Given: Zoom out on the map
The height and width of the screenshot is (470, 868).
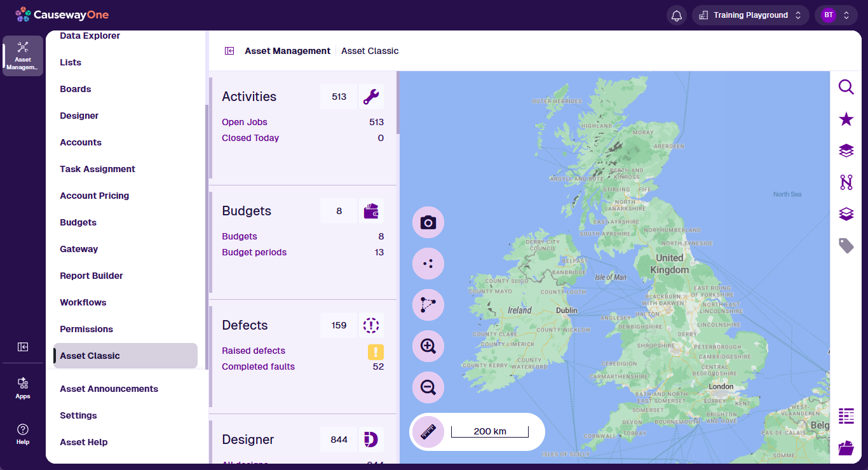Looking at the screenshot, I should click(428, 387).
